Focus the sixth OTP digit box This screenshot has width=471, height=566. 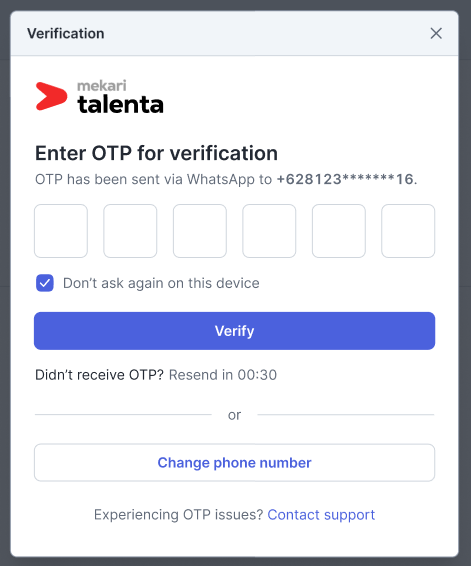(408, 231)
